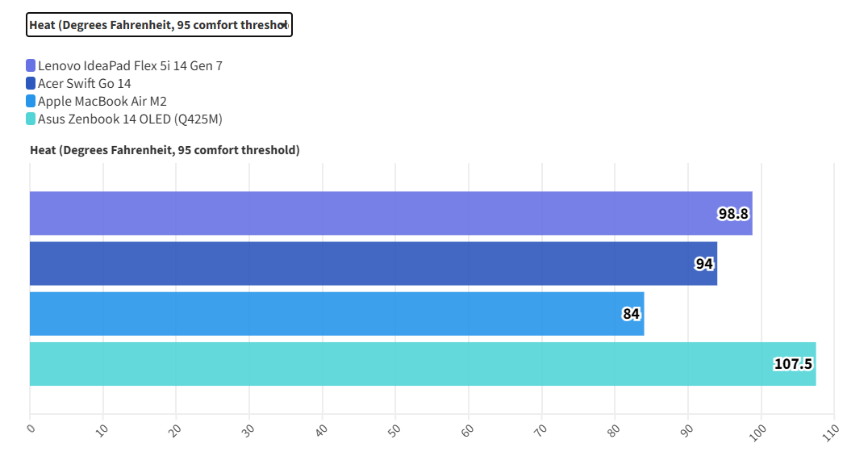Click the 94 value label
Image resolution: width=868 pixels, height=456 pixels.
tap(704, 264)
